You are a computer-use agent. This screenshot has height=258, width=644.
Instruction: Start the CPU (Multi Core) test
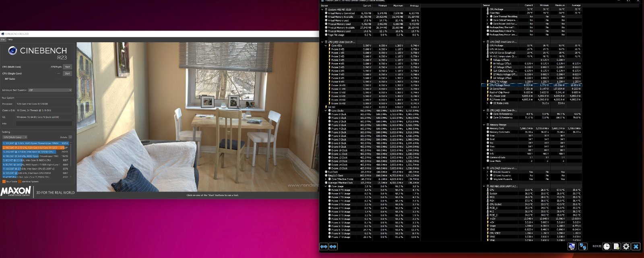tap(67, 67)
